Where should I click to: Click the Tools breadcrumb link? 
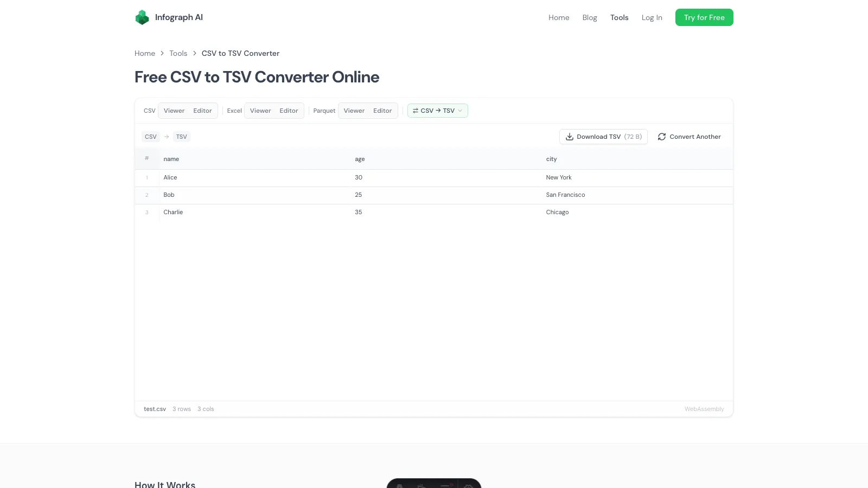178,53
